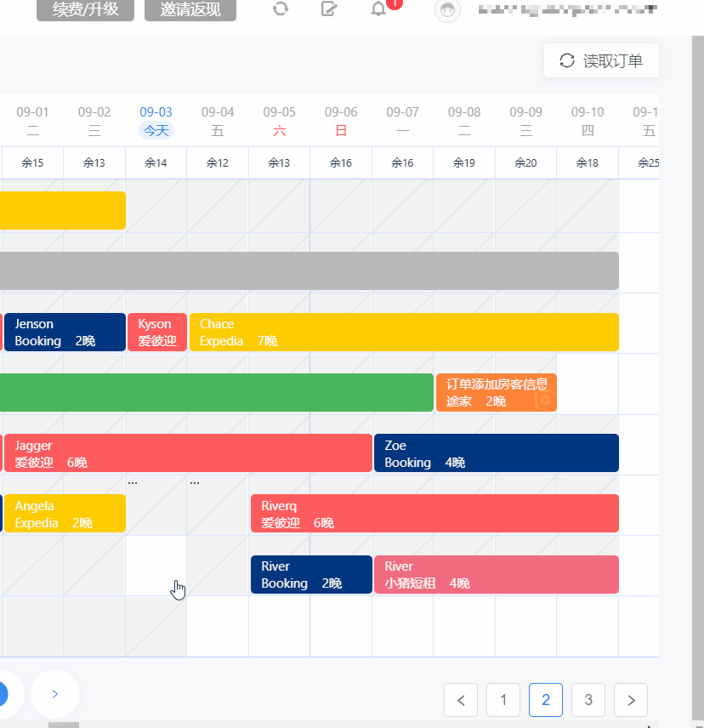Click the 余14 availability cell
The width and height of the screenshot is (704, 728).
[x=156, y=163]
